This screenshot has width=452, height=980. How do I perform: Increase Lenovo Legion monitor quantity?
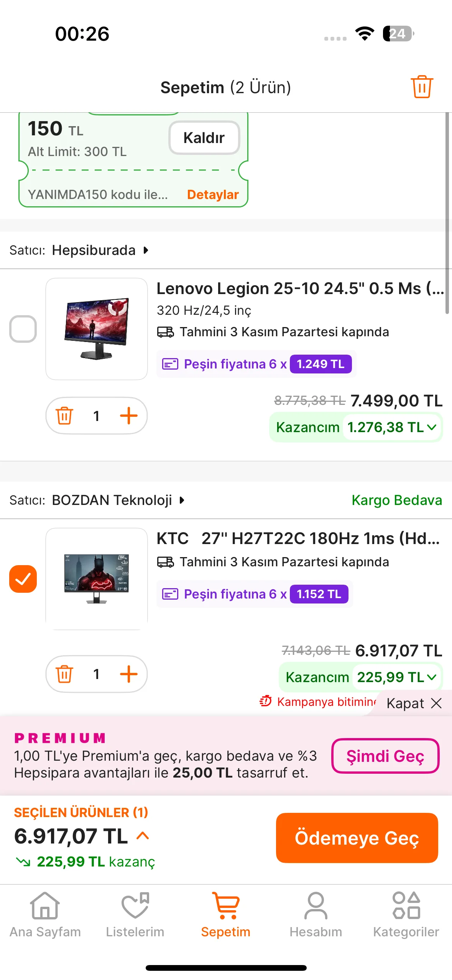coord(128,416)
